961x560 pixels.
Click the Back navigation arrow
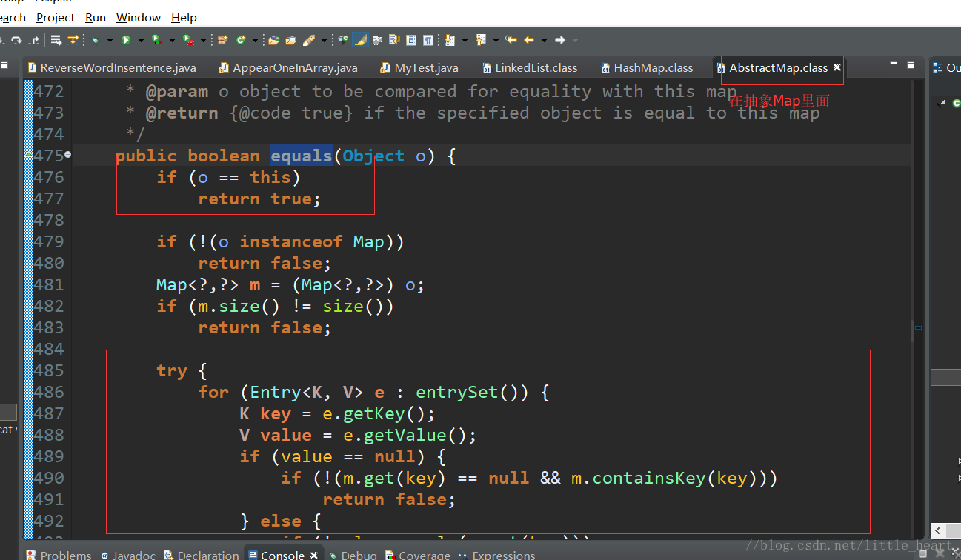point(529,39)
